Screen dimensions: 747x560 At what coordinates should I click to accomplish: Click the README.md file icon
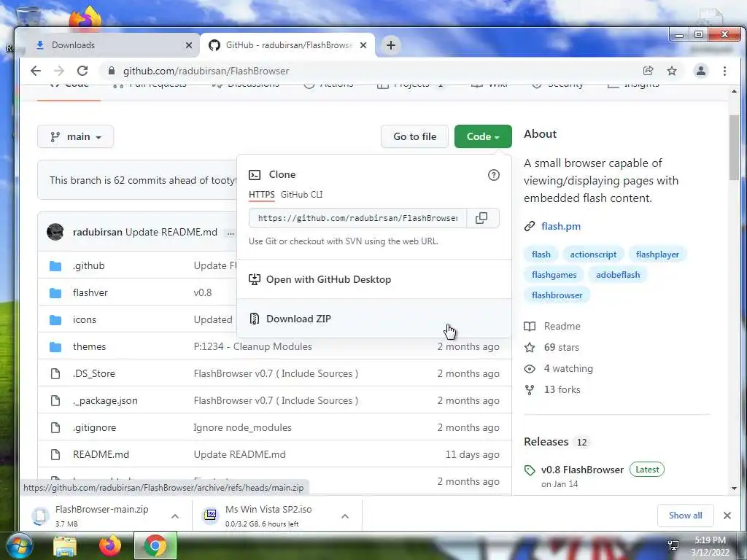(55, 455)
